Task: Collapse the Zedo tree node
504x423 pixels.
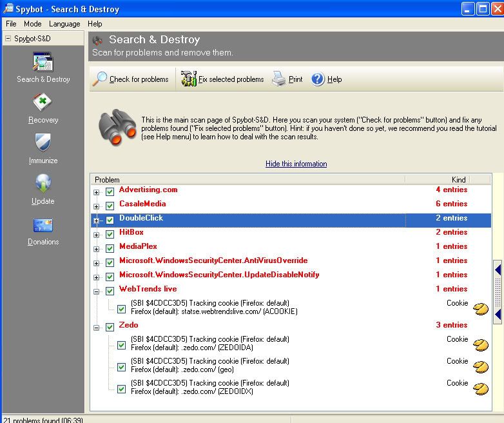Action: (96, 328)
